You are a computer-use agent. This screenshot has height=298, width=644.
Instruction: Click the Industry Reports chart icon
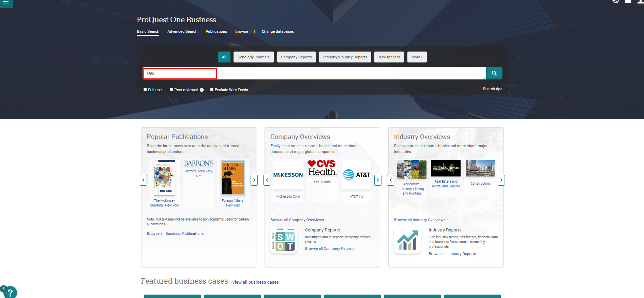tap(407, 241)
